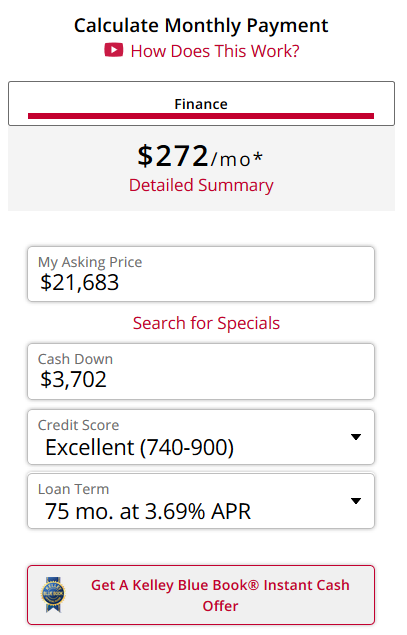The image size is (407, 635).
Task: Click the Cash Down input field
Action: 201,371
